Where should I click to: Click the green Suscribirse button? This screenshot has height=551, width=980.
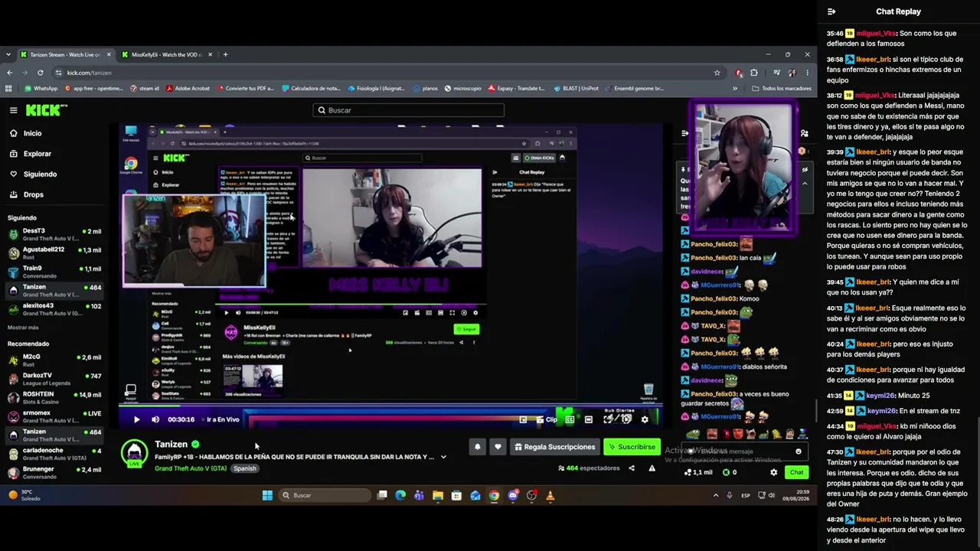632,447
